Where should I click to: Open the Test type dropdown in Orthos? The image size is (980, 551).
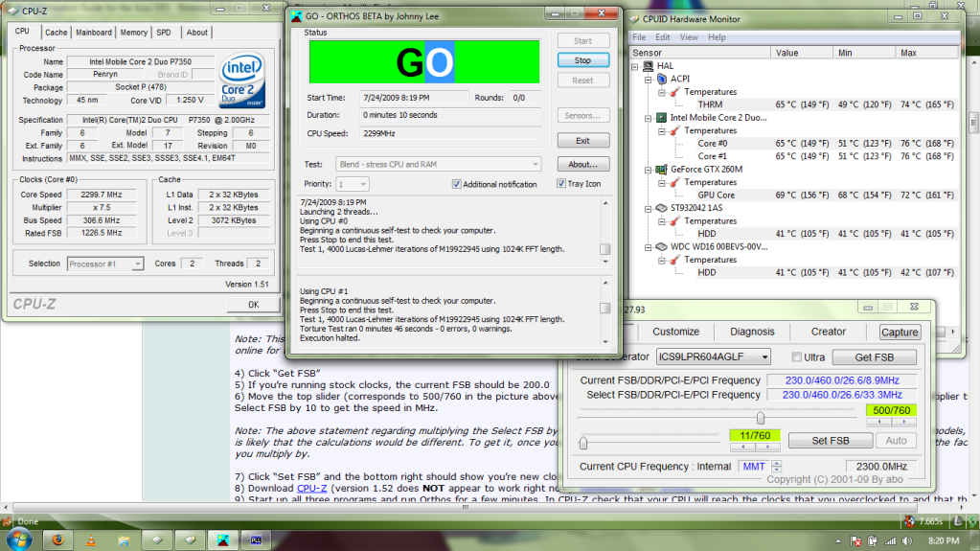click(x=438, y=164)
